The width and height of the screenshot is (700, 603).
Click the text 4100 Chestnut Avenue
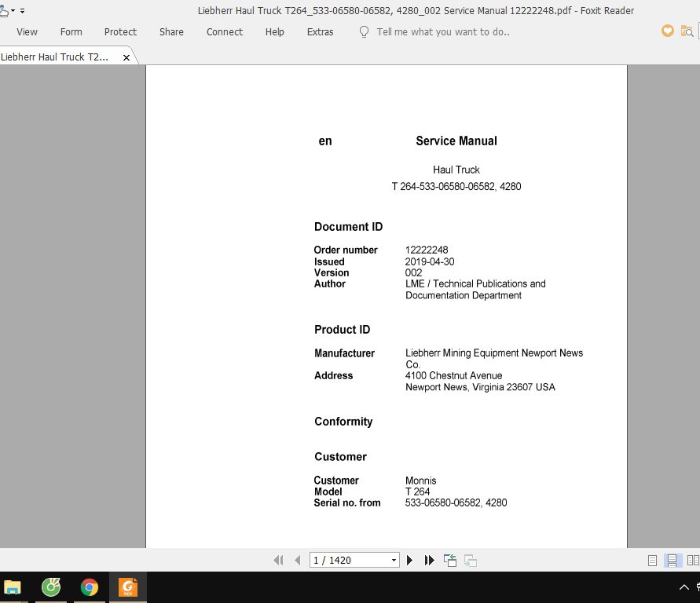pos(453,375)
